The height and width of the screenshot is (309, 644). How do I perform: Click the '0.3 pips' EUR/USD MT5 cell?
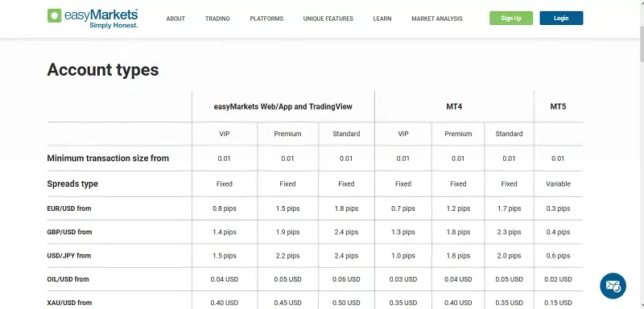(x=558, y=208)
